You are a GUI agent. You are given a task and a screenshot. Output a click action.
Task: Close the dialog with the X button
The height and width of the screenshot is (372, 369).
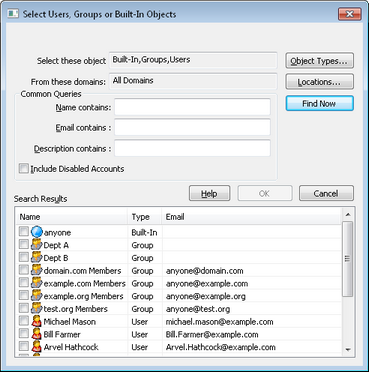350,14
